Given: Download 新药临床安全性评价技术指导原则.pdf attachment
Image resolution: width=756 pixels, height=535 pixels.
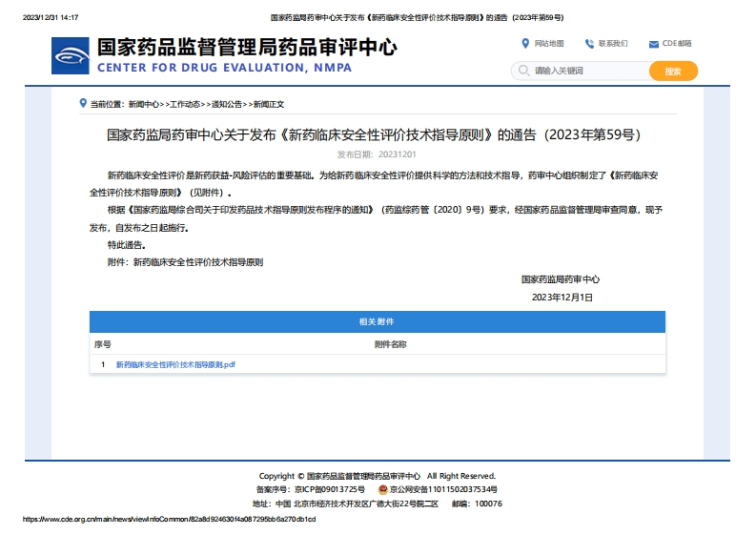Looking at the screenshot, I should click(175, 364).
